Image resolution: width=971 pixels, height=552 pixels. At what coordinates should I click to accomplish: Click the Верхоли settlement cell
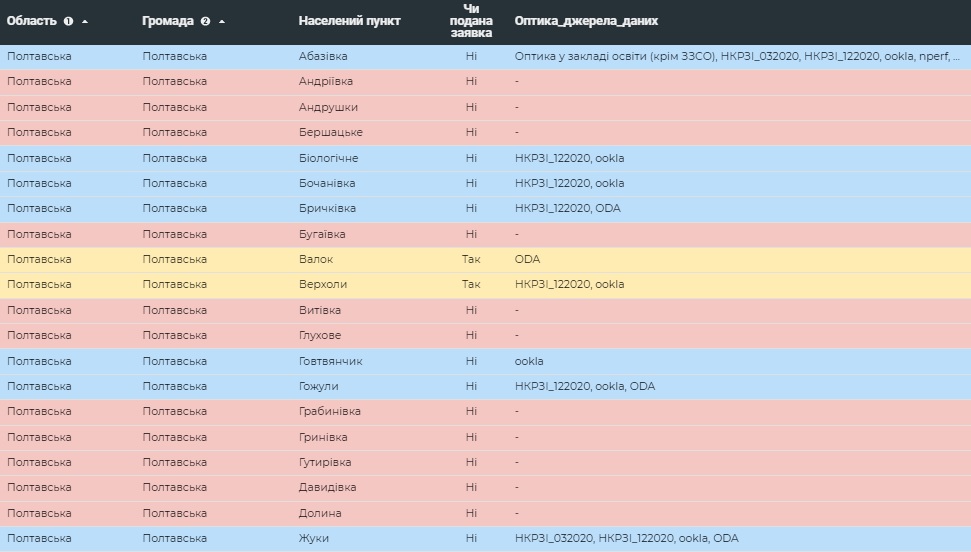pos(323,284)
